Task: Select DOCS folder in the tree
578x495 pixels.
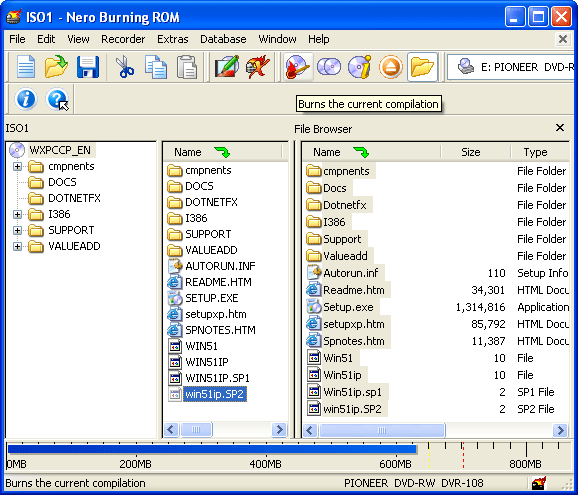Action: (62, 182)
